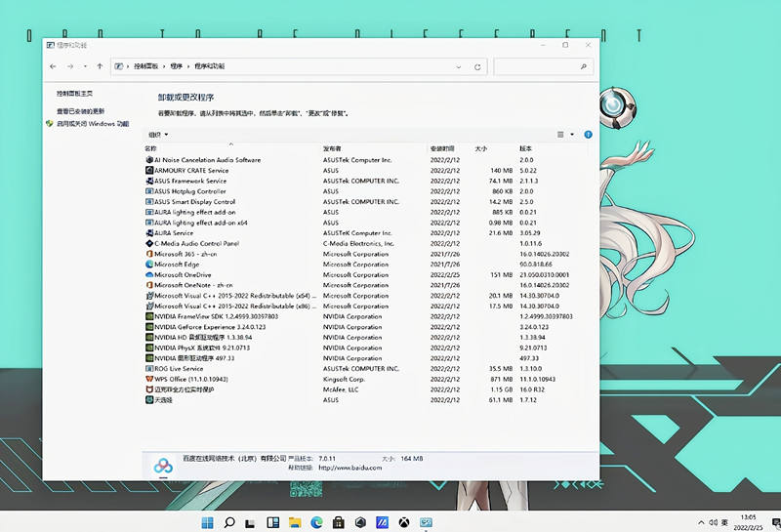
Task: Click 控制面板 in the address breadcrumb
Action: [x=145, y=66]
